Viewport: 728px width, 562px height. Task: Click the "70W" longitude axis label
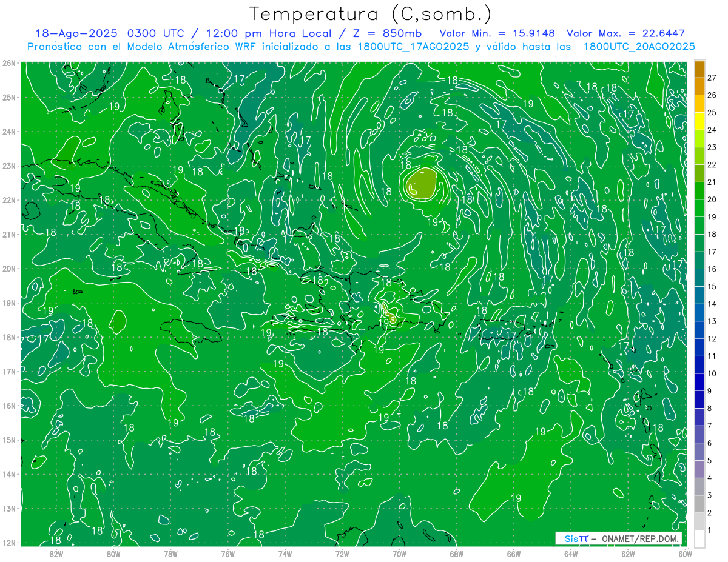click(399, 554)
